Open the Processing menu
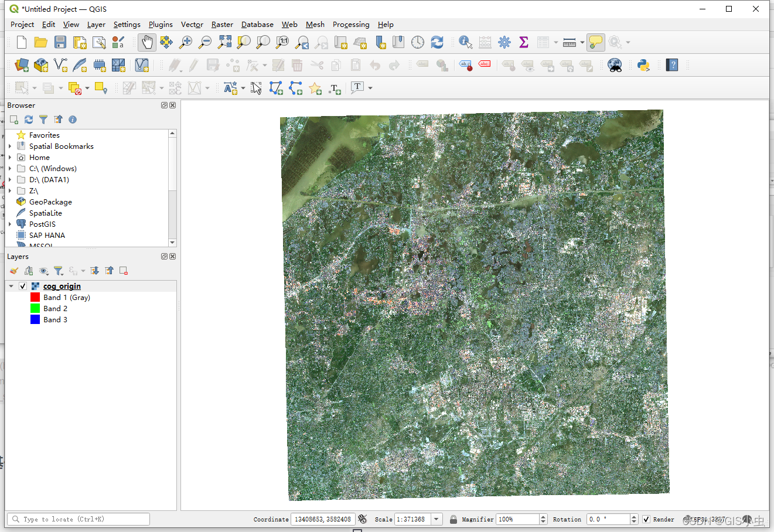The image size is (774, 532). click(x=351, y=25)
